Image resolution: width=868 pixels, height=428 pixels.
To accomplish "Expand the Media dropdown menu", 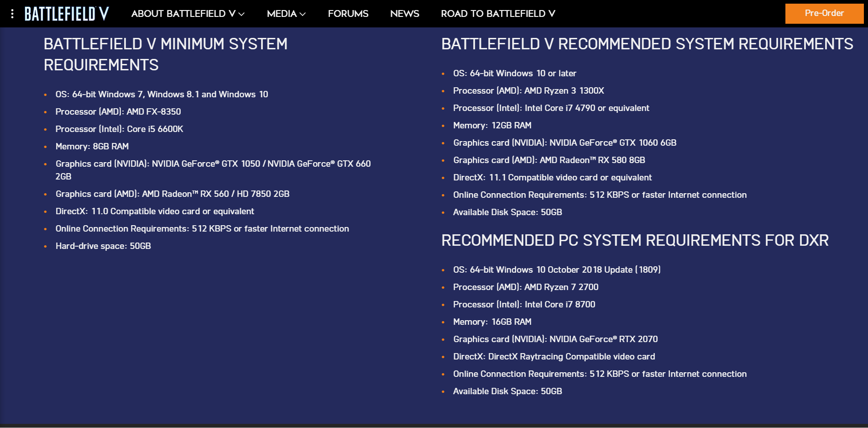I will [x=286, y=14].
